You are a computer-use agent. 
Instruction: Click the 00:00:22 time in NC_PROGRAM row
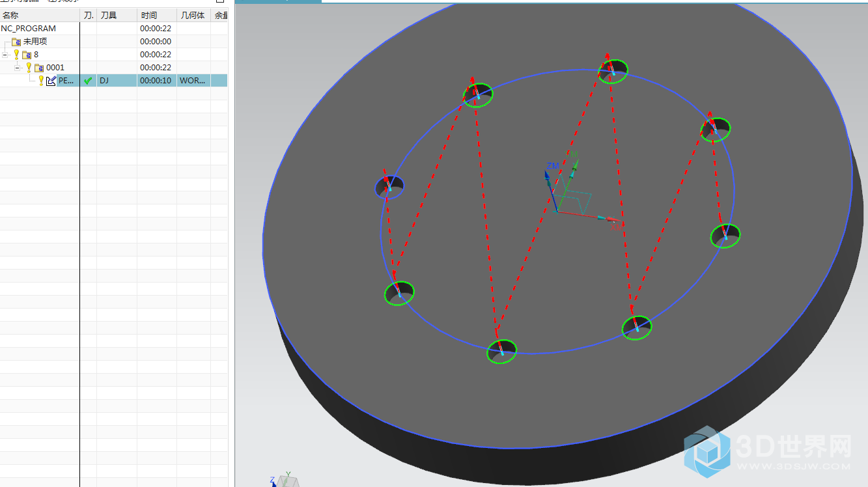pos(156,29)
